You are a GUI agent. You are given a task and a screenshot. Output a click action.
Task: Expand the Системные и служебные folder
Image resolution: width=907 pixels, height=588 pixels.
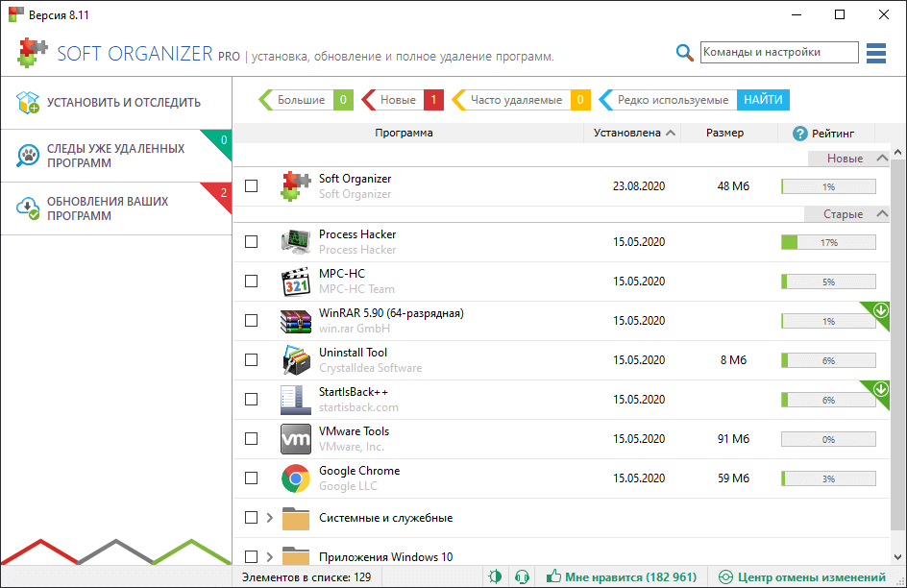pos(270,518)
